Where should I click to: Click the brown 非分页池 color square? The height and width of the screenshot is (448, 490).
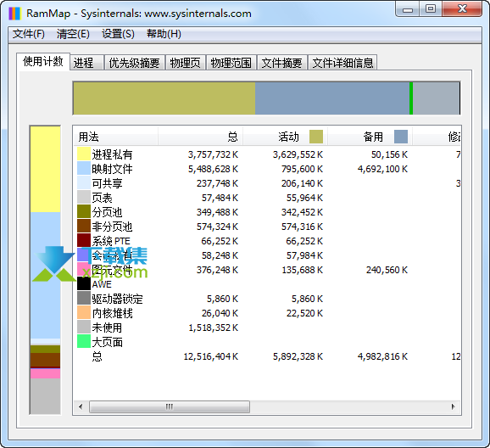84,227
